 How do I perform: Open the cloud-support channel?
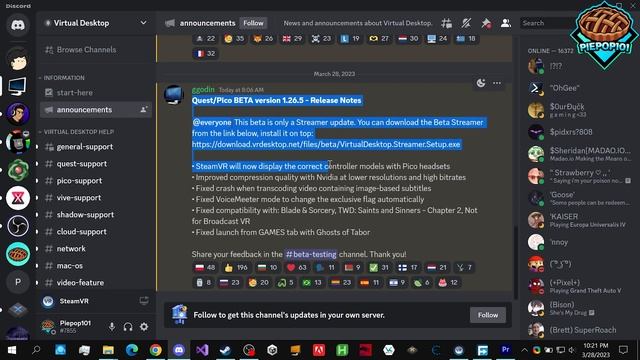click(96, 232)
